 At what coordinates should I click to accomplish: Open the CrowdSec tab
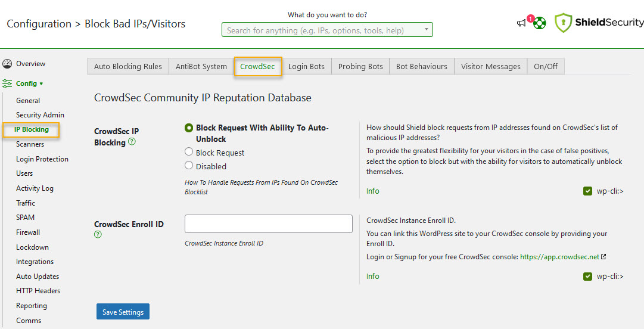(x=257, y=67)
